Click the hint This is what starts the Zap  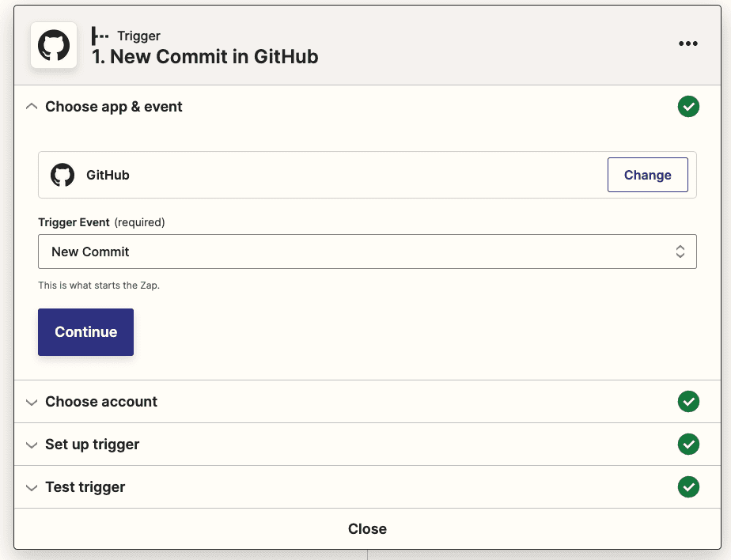[x=99, y=286]
